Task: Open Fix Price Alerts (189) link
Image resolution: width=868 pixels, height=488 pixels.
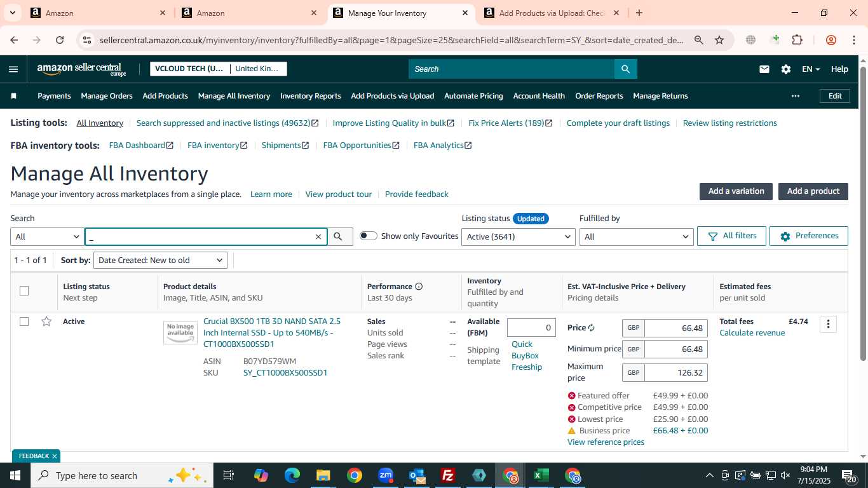Action: pyautogui.click(x=510, y=123)
